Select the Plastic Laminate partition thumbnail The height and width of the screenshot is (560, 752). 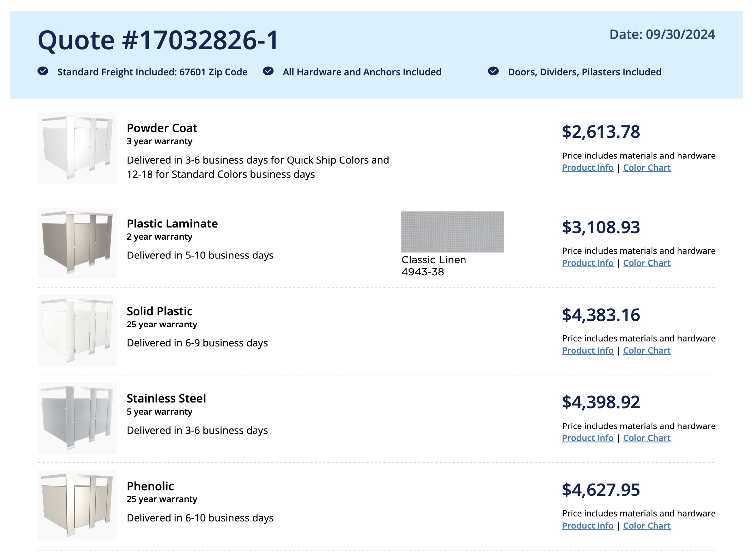[x=77, y=243]
